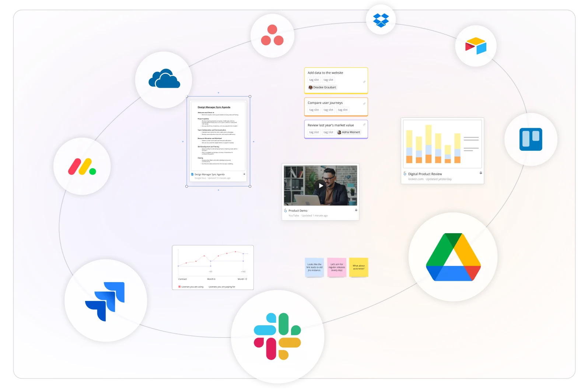The height and width of the screenshot is (392, 588).
Task: Select the Google Drive logo
Action: 453,257
